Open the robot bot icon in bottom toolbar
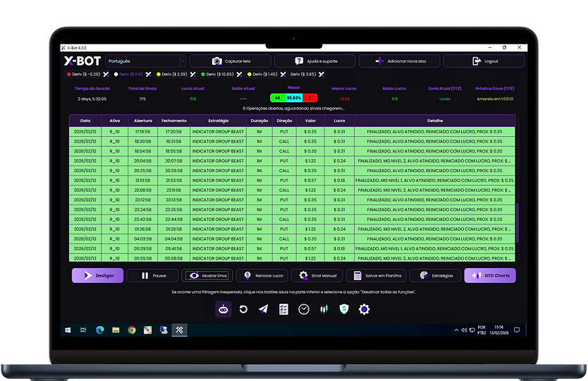This screenshot has height=381, width=588. click(x=223, y=309)
